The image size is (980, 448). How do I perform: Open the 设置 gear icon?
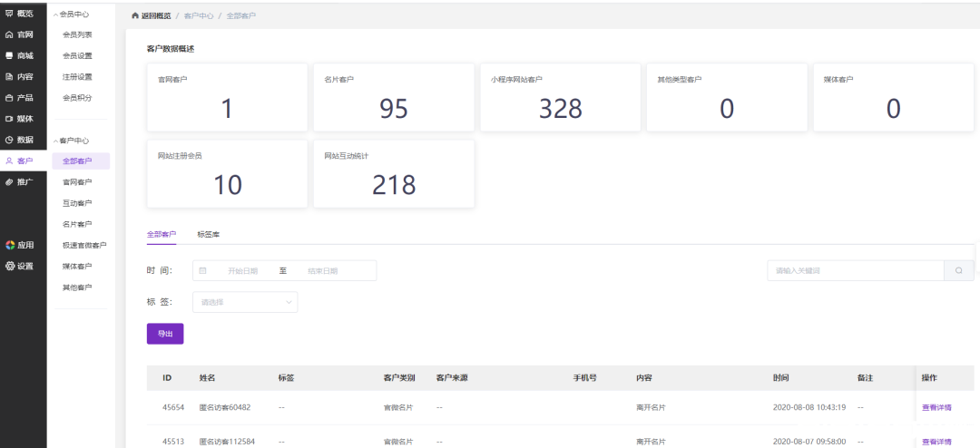(x=9, y=266)
